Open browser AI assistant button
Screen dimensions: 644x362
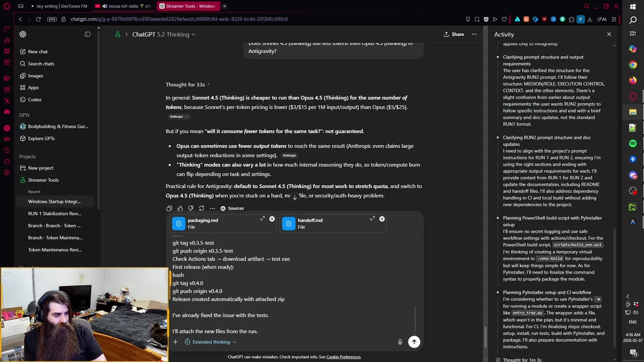coord(602,19)
